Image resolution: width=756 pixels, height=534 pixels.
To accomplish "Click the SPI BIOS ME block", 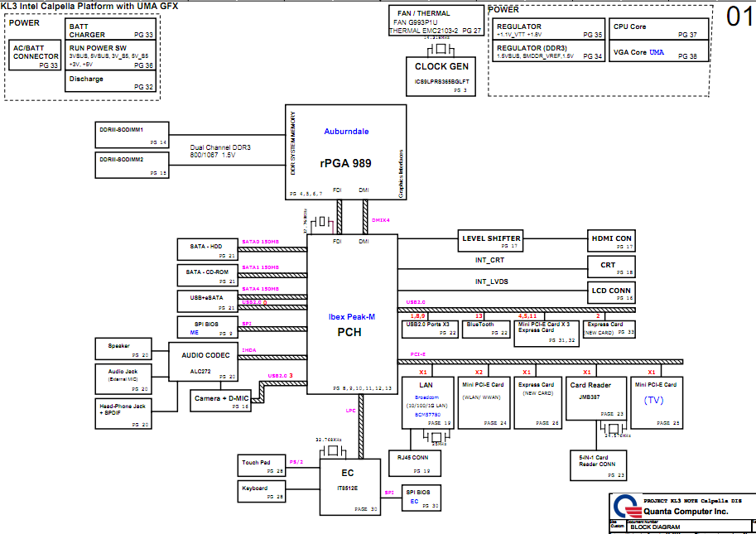I will [208, 328].
